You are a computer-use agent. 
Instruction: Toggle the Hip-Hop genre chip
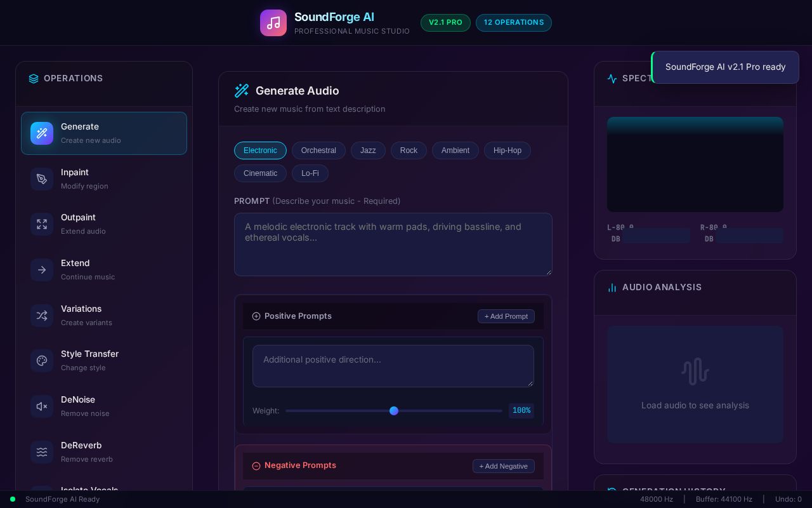[507, 150]
